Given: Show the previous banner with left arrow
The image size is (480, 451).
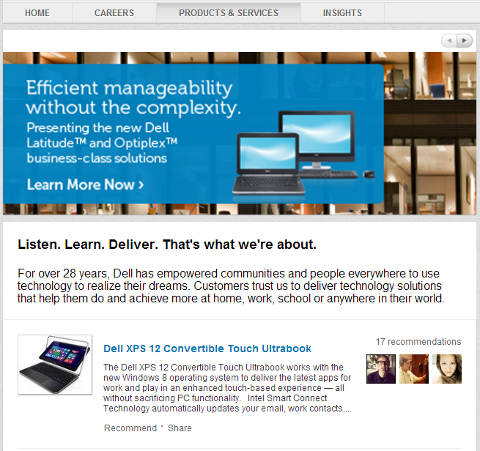Looking at the screenshot, I should click(x=449, y=41).
